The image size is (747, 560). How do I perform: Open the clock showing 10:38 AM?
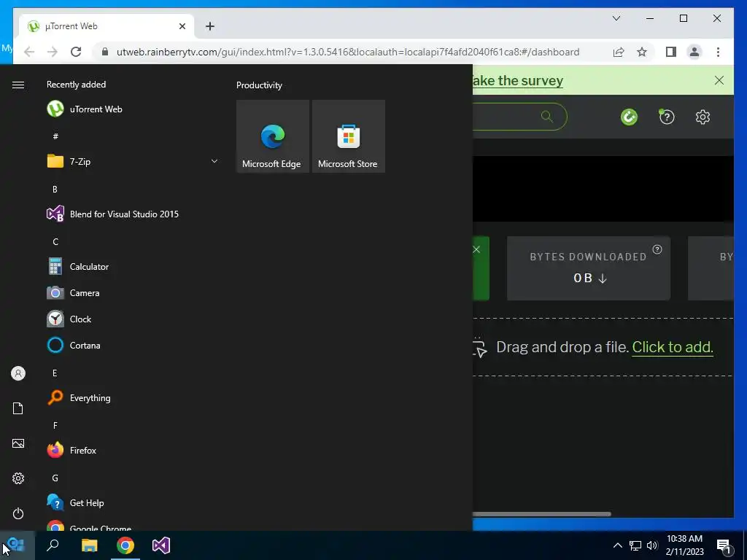tap(684, 545)
